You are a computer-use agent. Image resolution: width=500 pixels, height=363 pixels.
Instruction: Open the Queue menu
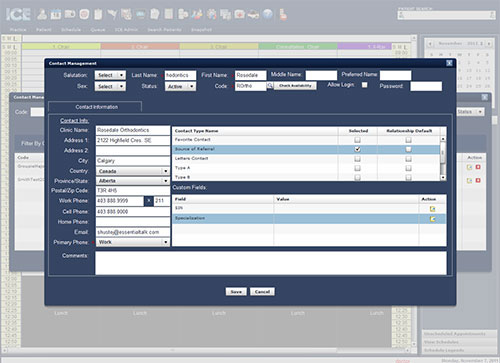pos(98,29)
